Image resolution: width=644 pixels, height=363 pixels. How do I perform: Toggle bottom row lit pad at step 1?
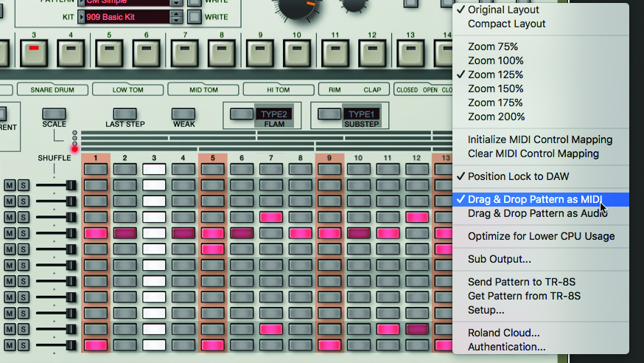[96, 345]
